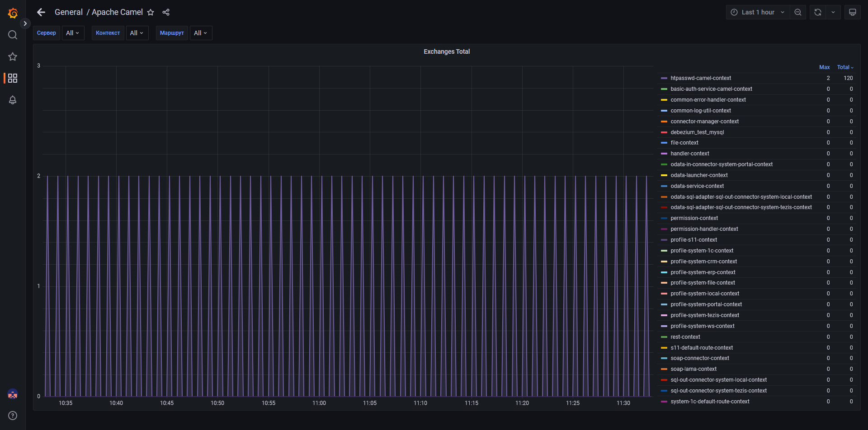Open the search dashboards icon
Image resolution: width=868 pixels, height=430 pixels.
click(x=13, y=35)
